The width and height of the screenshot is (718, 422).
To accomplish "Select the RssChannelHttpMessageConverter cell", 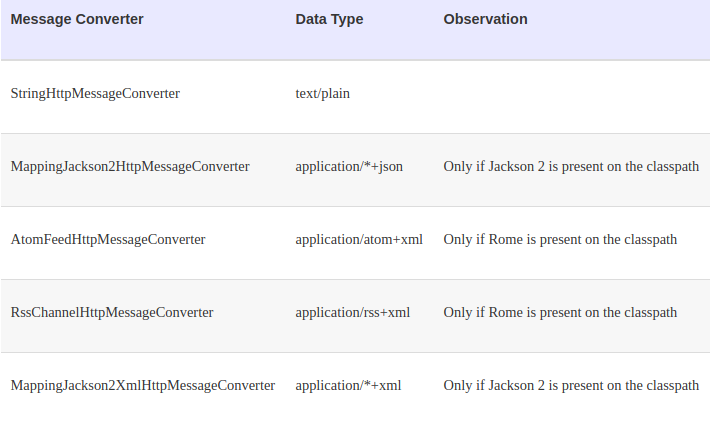I will pyautogui.click(x=112, y=312).
